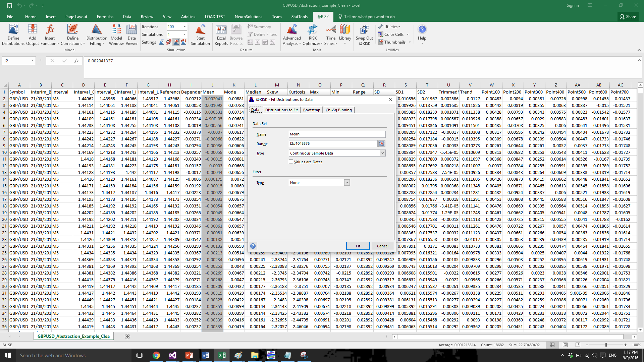The height and width of the screenshot is (362, 644).
Task: Click the Name field containing Mean
Action: point(337,134)
